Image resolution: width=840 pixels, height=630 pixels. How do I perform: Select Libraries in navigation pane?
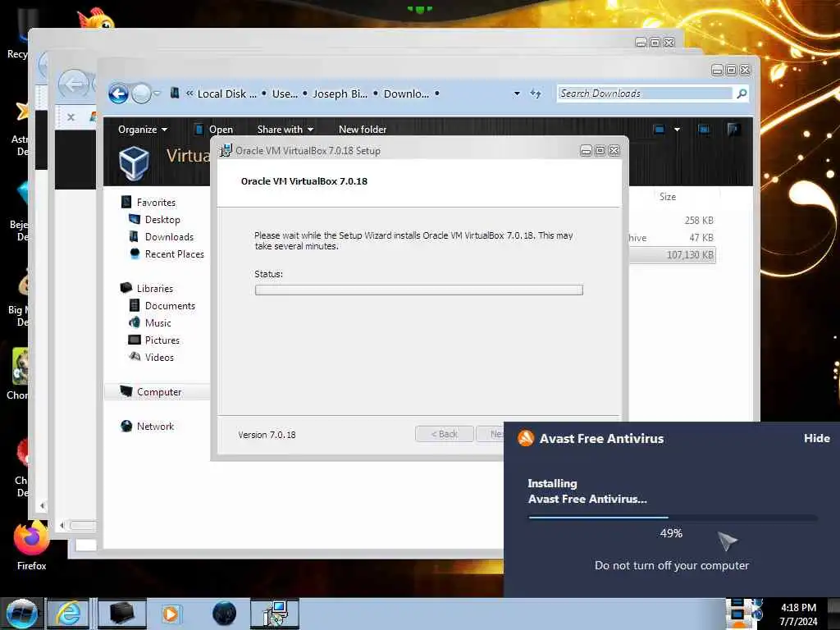pos(155,288)
